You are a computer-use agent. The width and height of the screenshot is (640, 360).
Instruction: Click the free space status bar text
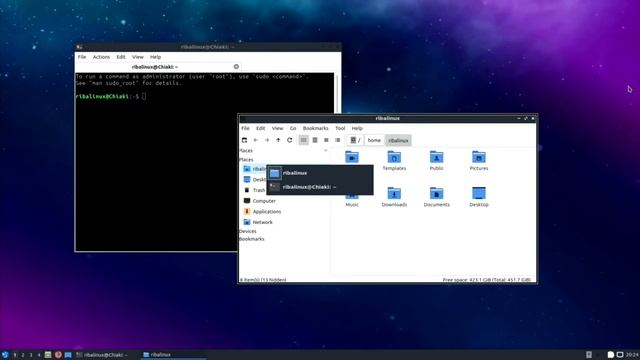tap(487, 280)
